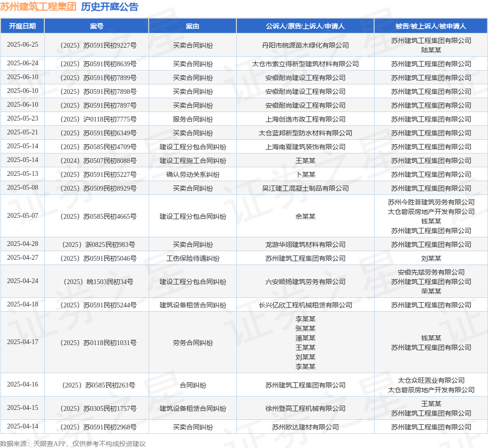Image resolution: width=488 pixels, height=448 pixels.
Task: Click case number 苏0591民初5046号
Action: (98, 258)
